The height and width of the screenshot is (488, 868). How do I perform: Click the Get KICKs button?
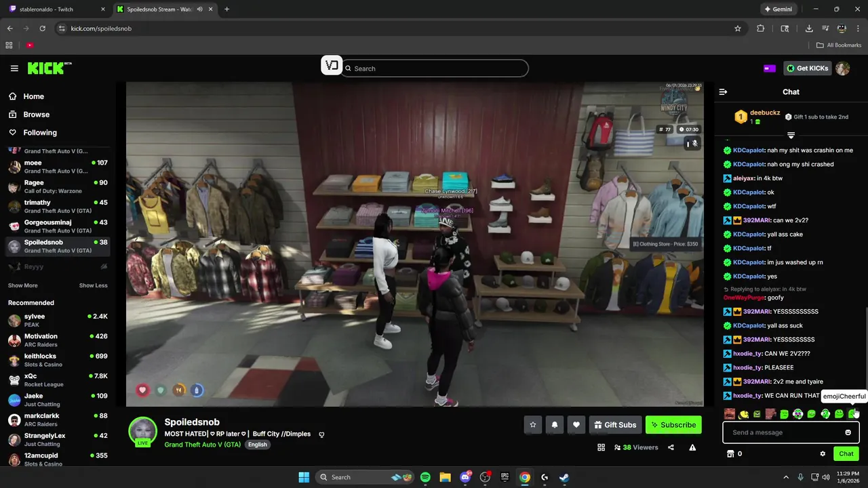click(808, 68)
